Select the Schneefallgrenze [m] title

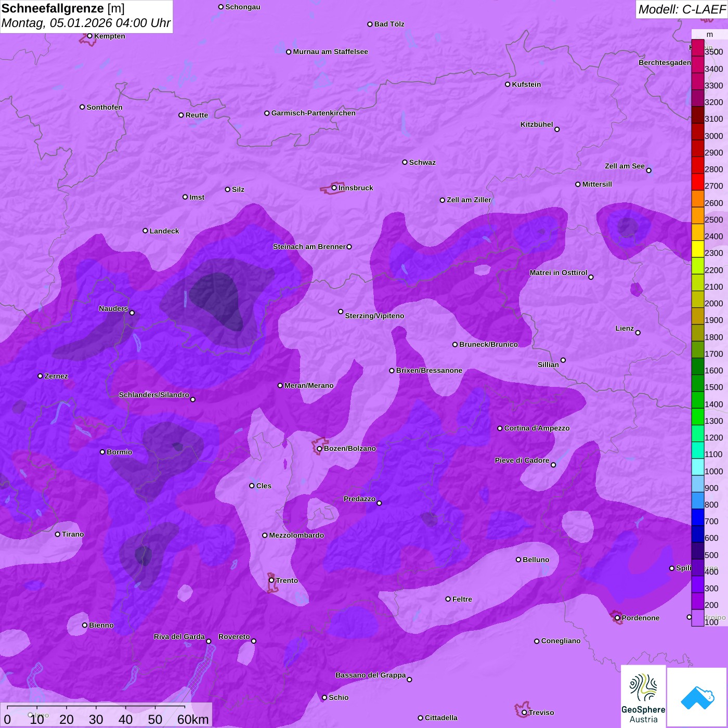tap(63, 8)
